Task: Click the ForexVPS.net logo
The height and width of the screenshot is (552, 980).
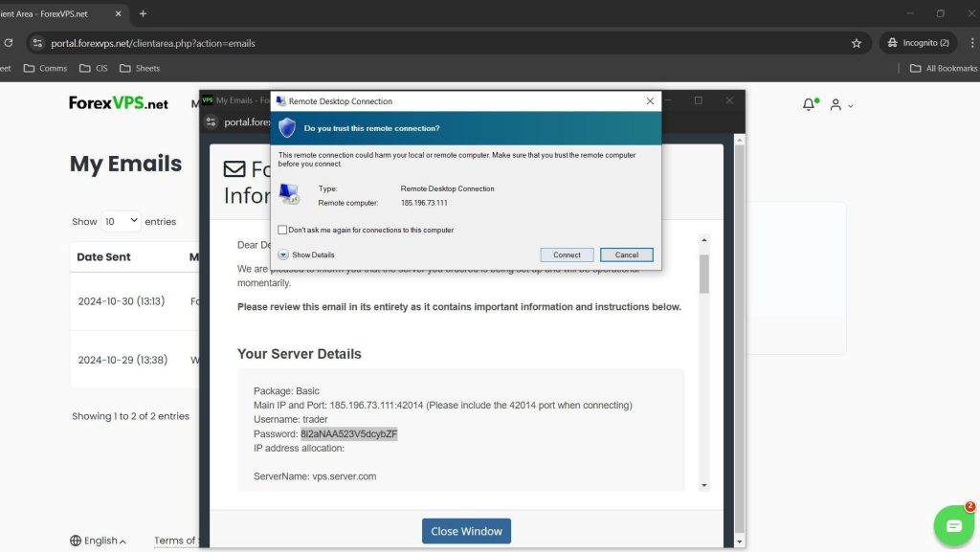Action: tap(118, 103)
